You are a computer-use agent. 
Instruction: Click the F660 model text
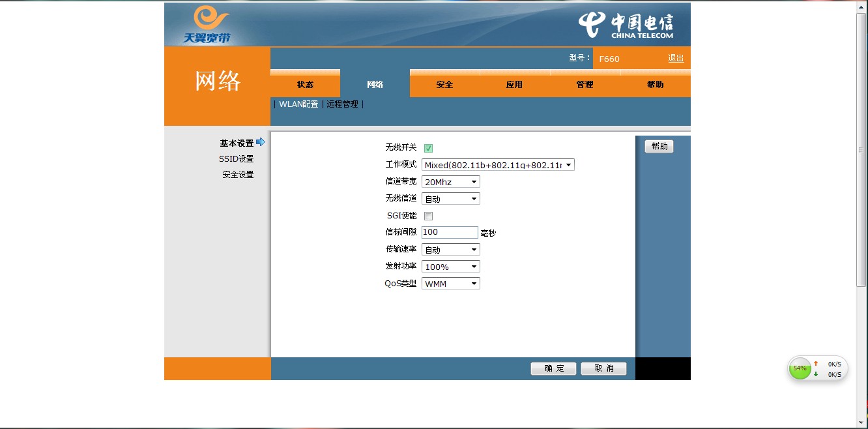609,59
